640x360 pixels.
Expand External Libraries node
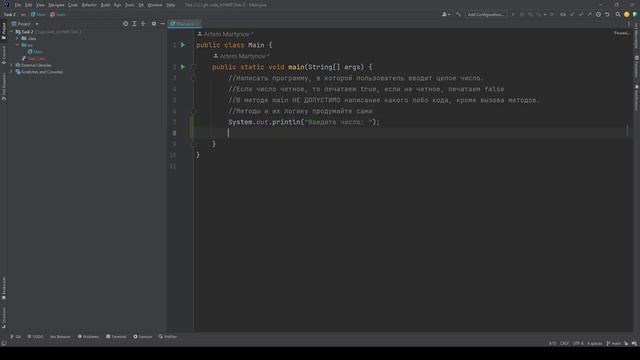(11, 65)
